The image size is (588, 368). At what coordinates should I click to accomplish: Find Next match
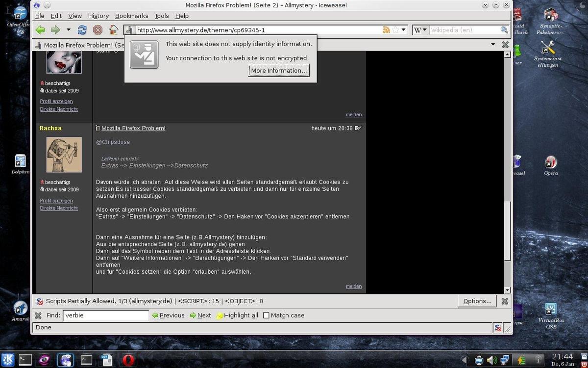[x=200, y=315]
